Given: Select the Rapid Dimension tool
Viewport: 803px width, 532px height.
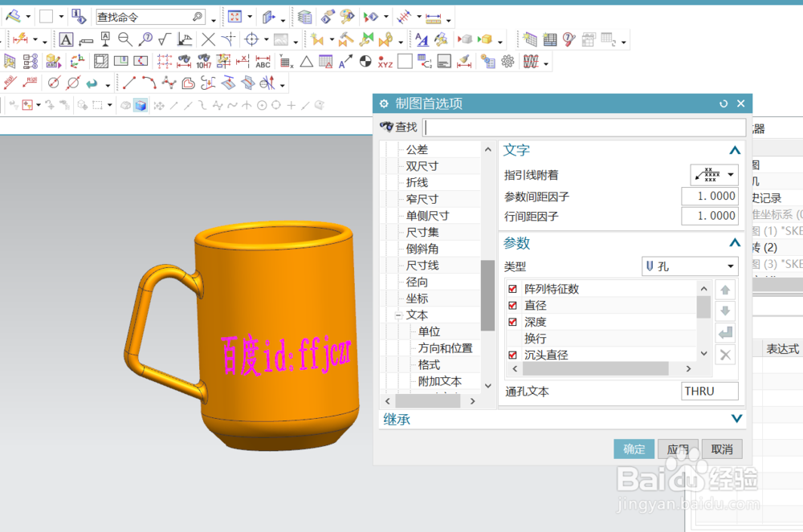Looking at the screenshot, I should [x=21, y=39].
